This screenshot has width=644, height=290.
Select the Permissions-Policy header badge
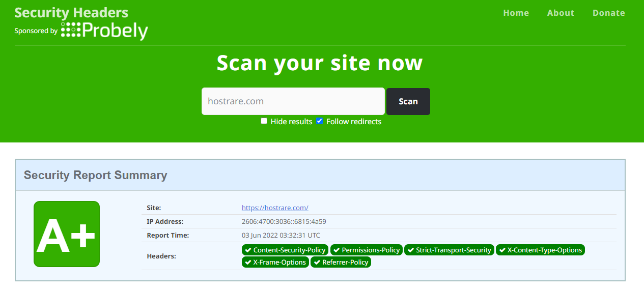367,250
